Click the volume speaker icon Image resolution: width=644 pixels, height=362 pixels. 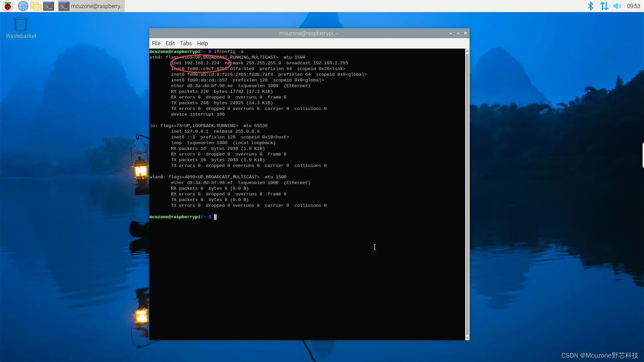pos(617,6)
